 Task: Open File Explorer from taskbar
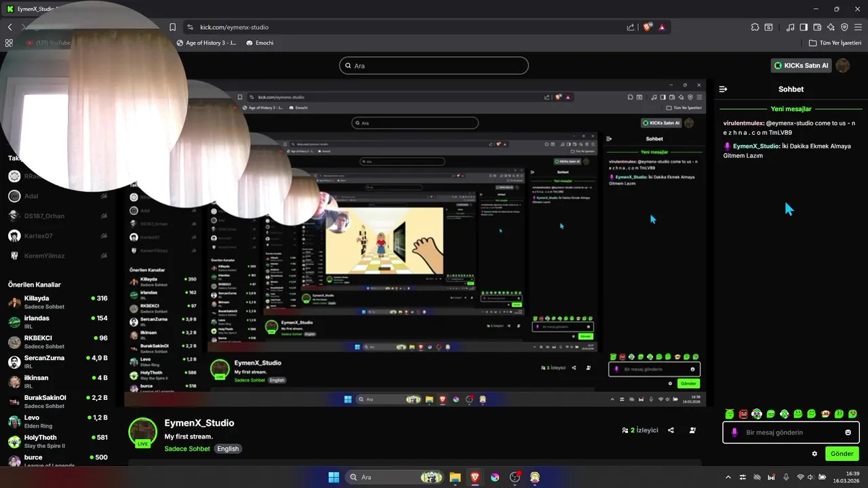455,477
